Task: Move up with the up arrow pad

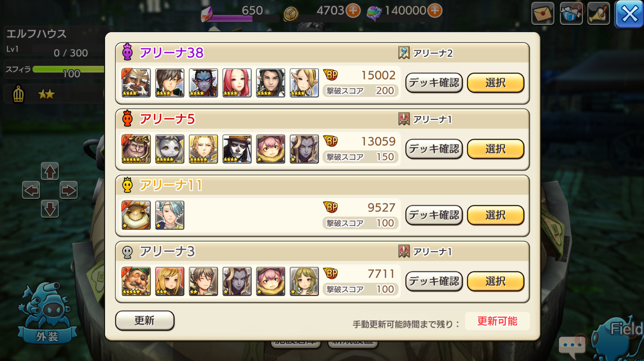Action: 50,171
